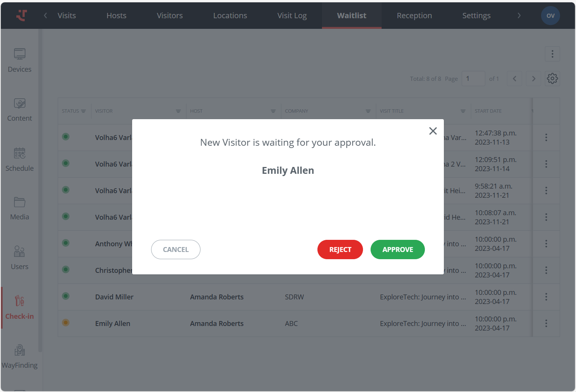Click the page number input field
576x392 pixels.
[473, 79]
